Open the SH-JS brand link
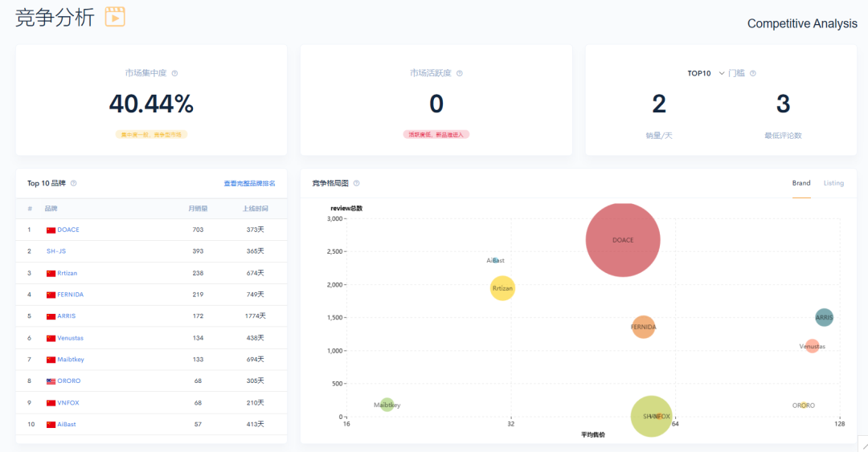 56,251
